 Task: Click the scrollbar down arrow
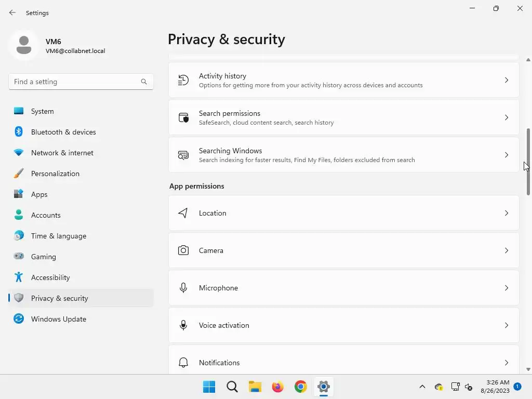[528, 369]
